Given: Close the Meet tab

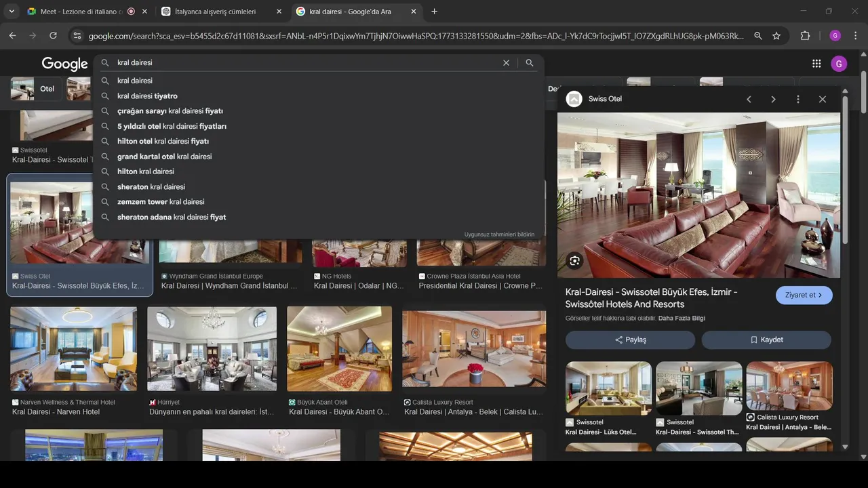Looking at the screenshot, I should [x=144, y=12].
